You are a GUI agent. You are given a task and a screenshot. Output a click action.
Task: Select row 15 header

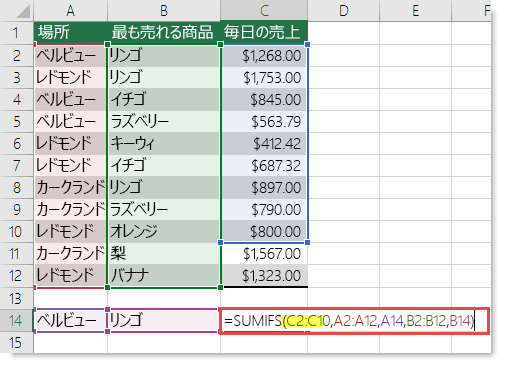(17, 342)
